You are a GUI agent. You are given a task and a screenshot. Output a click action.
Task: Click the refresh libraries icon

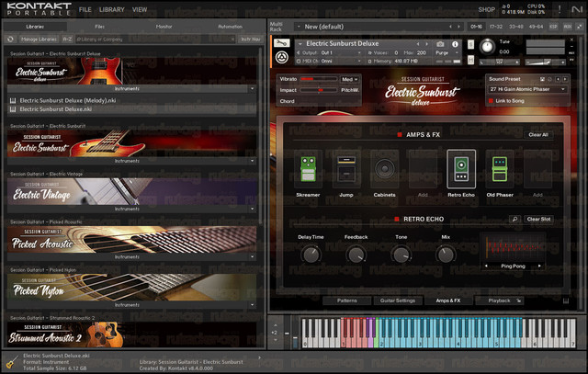[x=10, y=39]
